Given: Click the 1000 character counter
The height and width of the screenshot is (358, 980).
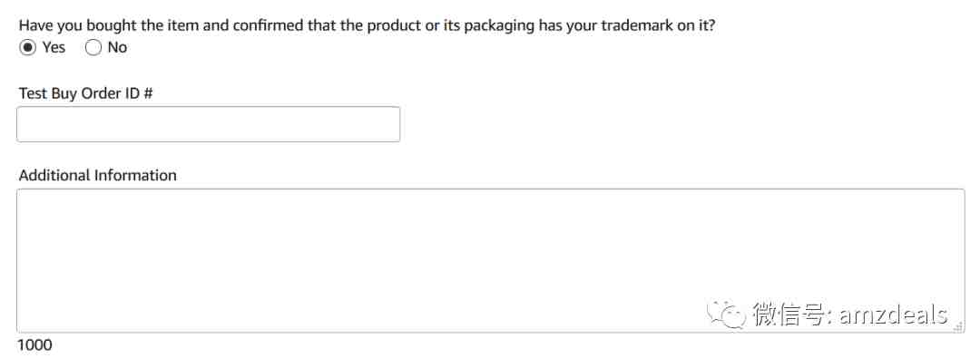Looking at the screenshot, I should [35, 345].
